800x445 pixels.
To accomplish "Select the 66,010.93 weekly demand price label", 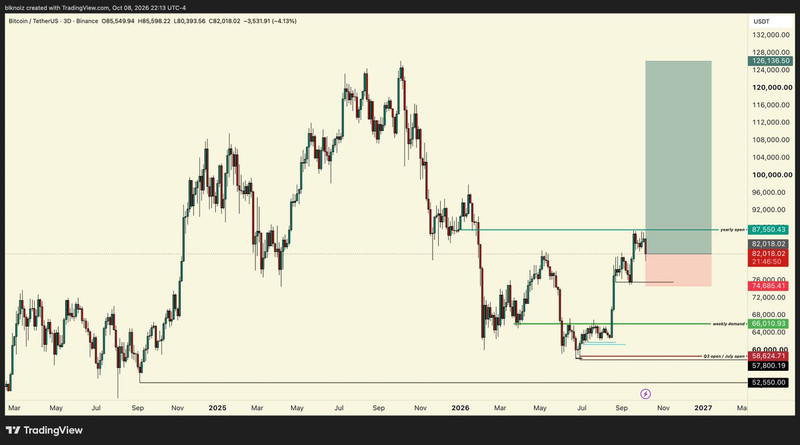I will [768, 324].
